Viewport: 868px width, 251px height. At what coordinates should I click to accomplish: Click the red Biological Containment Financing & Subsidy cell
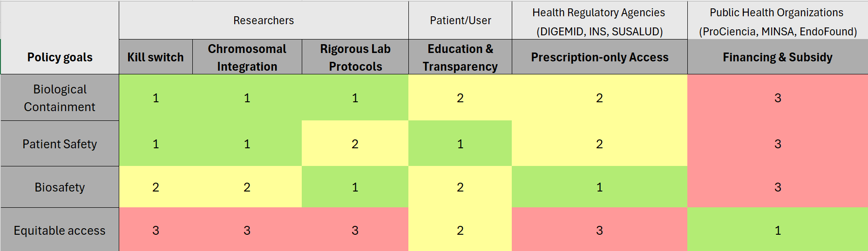click(x=777, y=98)
